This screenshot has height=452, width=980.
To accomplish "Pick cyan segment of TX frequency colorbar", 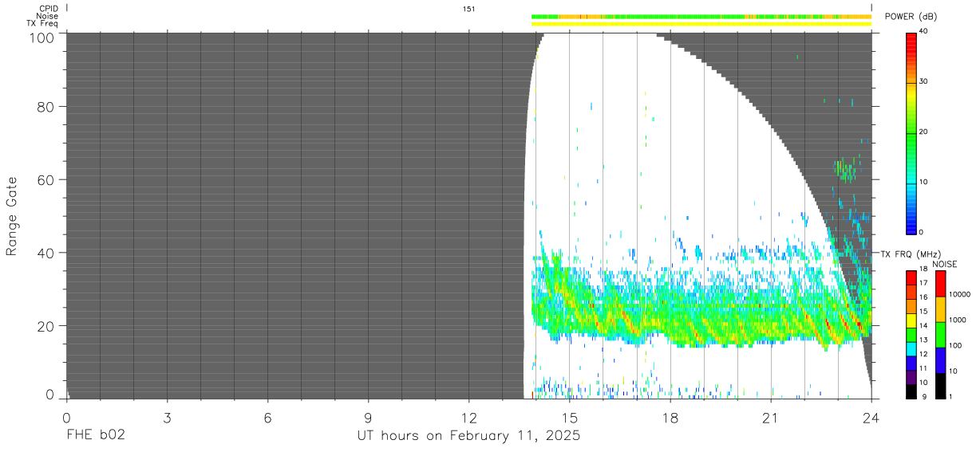I will pyautogui.click(x=913, y=348).
